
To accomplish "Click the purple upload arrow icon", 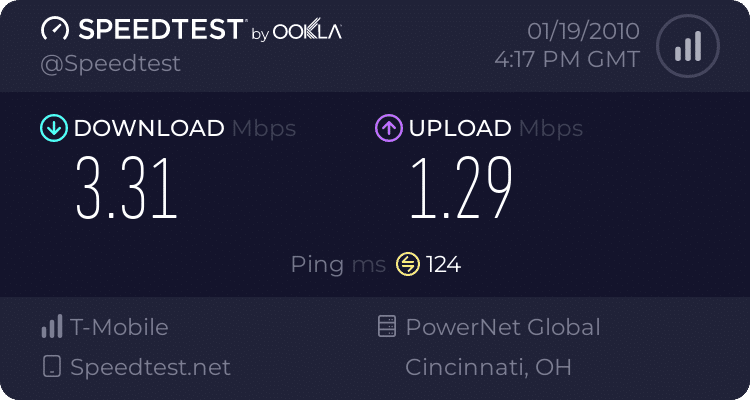I will coord(389,128).
